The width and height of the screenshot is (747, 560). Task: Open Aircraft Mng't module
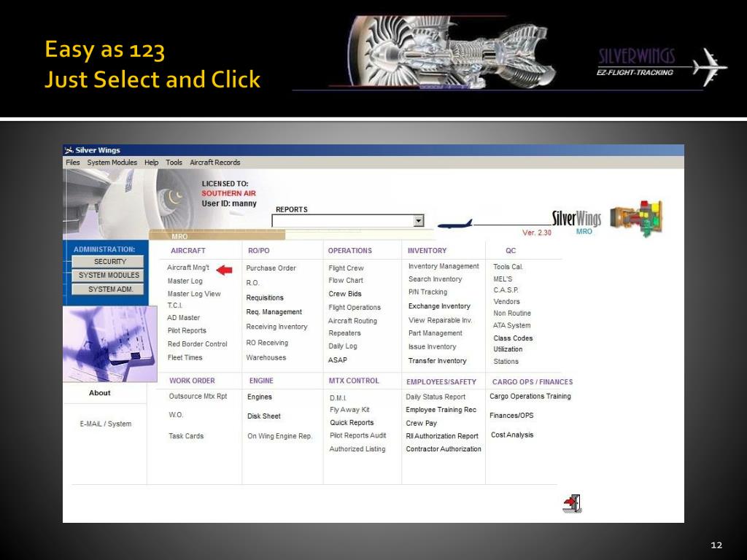(188, 268)
